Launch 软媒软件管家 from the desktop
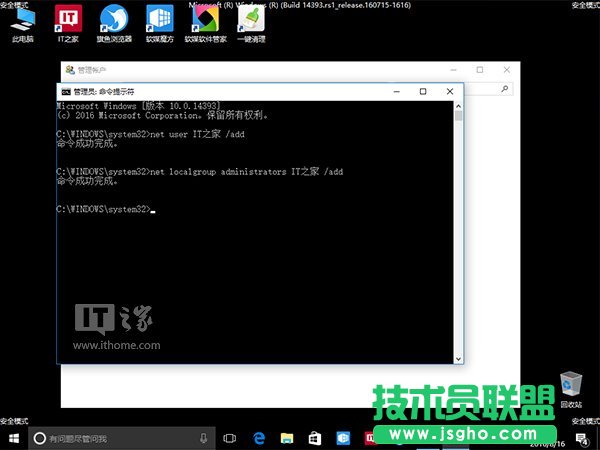Image resolution: width=600 pixels, height=450 pixels. 205,22
